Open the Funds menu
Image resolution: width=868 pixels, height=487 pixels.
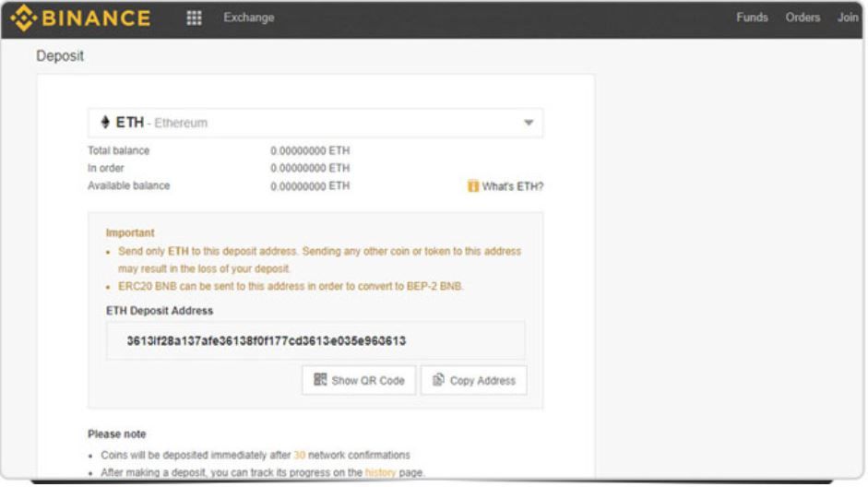click(752, 18)
